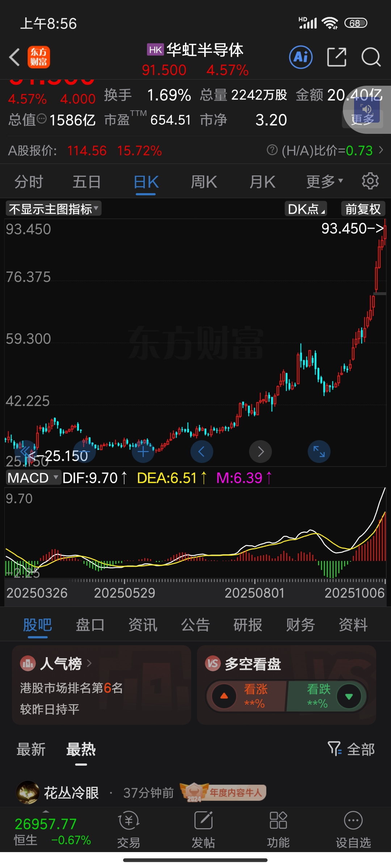Switch to 五日 chart tab

point(87,181)
